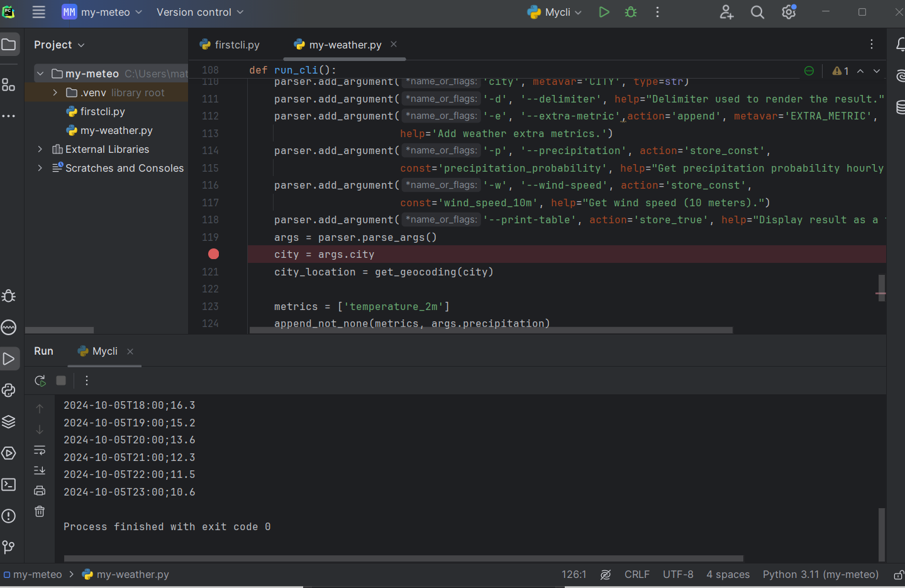This screenshot has width=905, height=588.
Task: Open the Git version control tool window
Action: click(x=9, y=547)
